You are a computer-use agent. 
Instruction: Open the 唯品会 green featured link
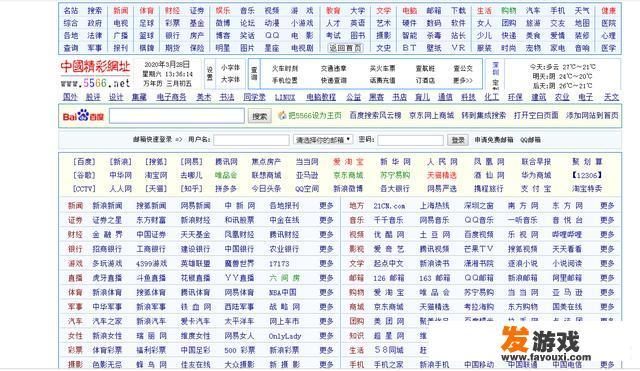coord(226,176)
